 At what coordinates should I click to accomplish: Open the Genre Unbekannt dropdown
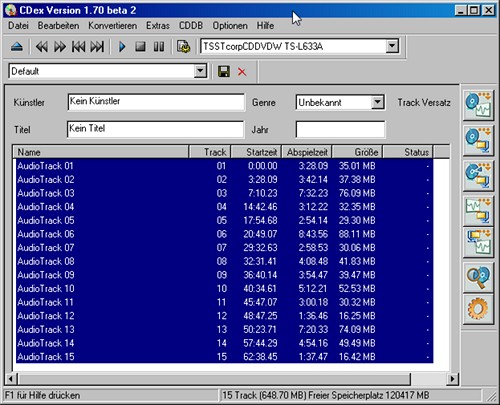point(377,102)
